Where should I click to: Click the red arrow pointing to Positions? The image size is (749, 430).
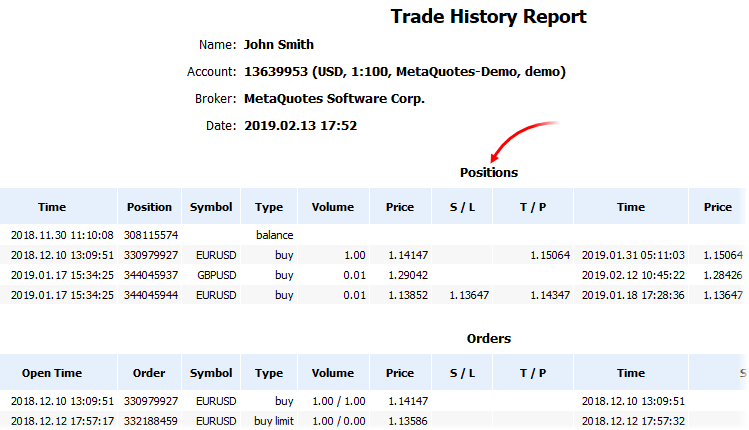(522, 138)
